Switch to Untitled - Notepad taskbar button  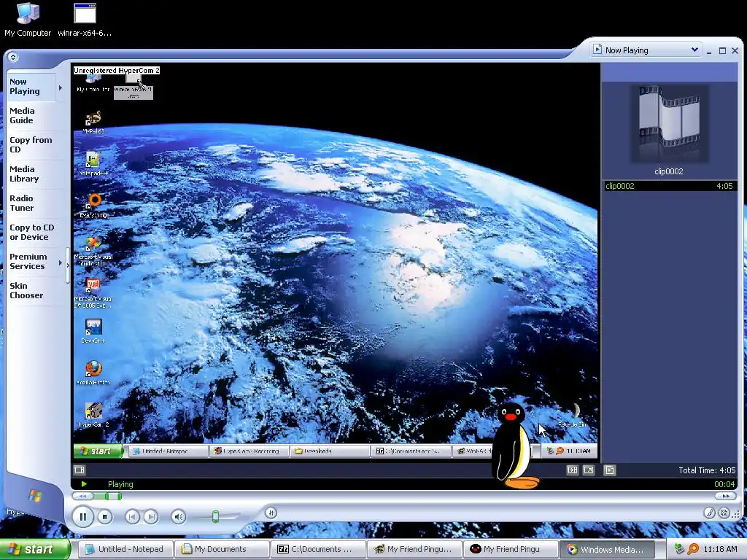(x=125, y=549)
